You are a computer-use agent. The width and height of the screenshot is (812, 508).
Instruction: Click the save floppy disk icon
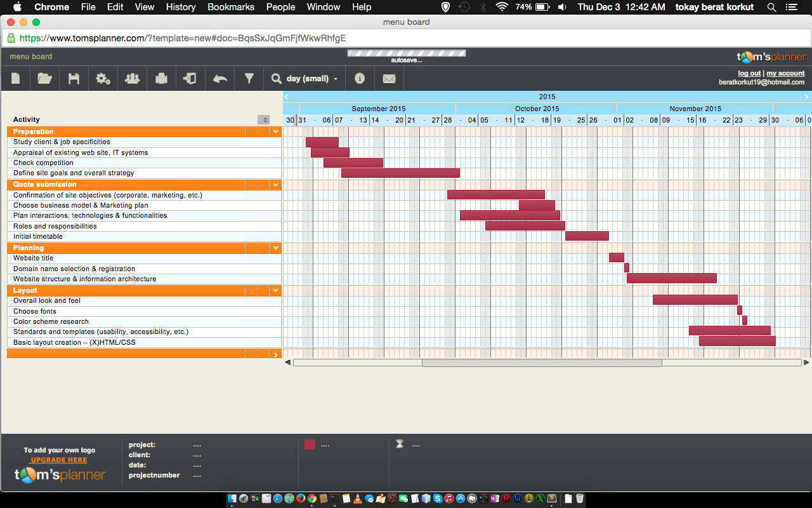pyautogui.click(x=74, y=79)
